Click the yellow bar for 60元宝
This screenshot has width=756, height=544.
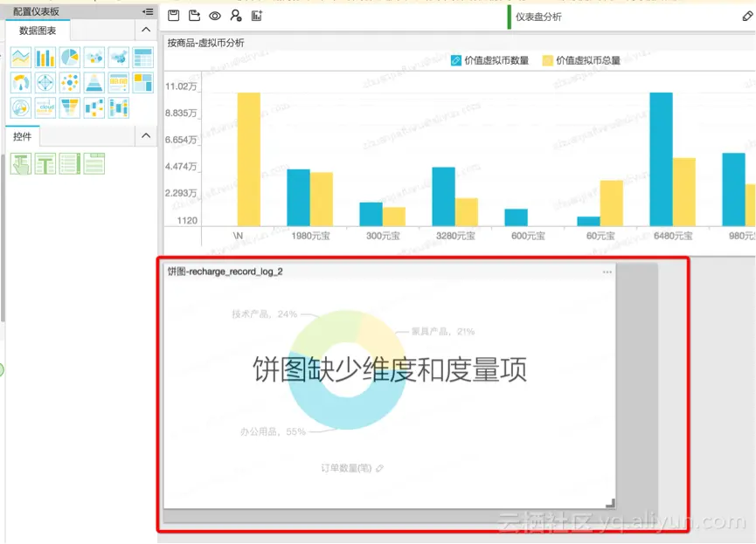point(612,203)
